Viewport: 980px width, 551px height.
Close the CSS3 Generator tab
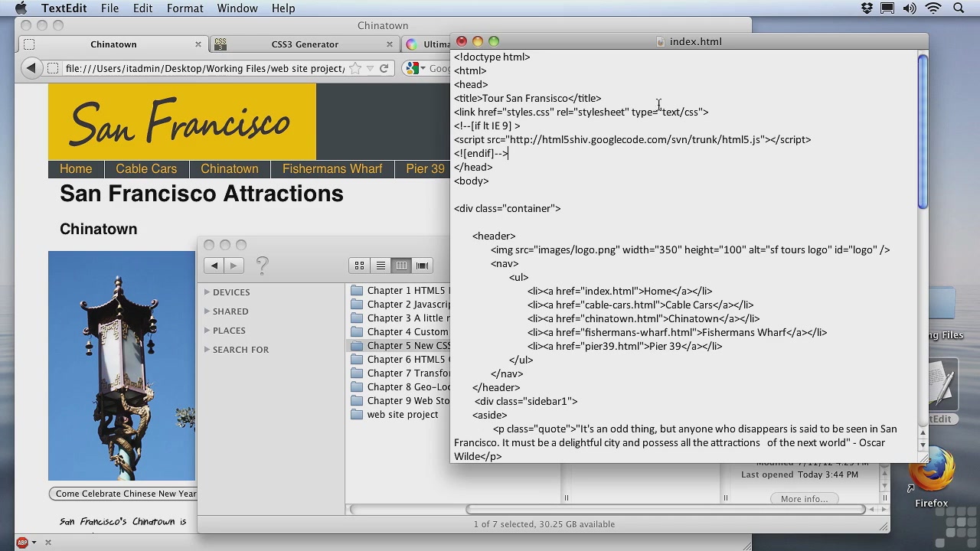(390, 44)
